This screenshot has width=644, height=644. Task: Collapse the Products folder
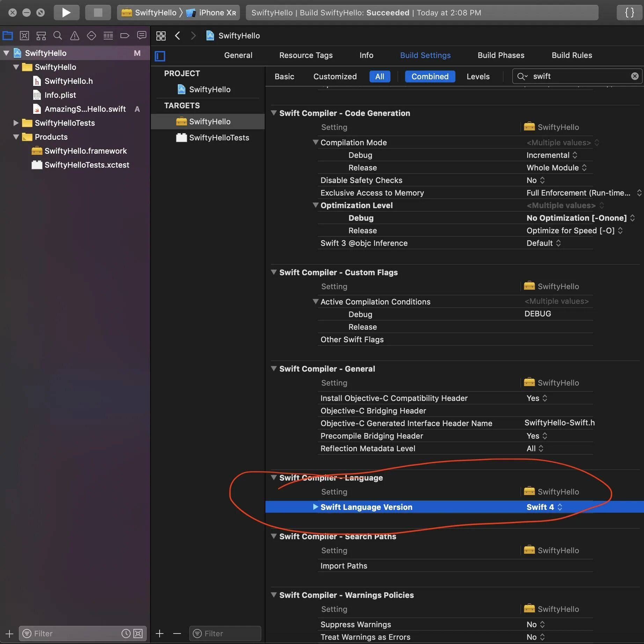tap(16, 137)
